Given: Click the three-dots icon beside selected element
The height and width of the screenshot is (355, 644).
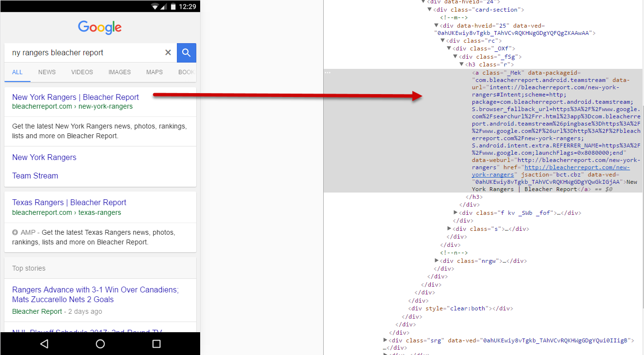Looking at the screenshot, I should (x=328, y=73).
